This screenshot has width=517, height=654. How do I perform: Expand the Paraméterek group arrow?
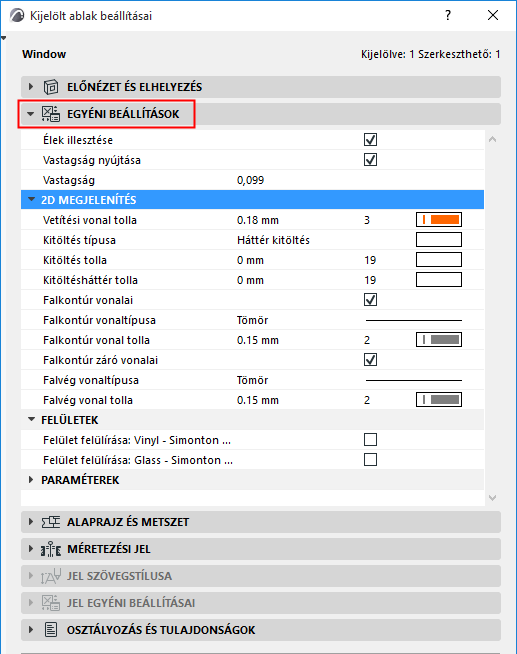tap(31, 480)
